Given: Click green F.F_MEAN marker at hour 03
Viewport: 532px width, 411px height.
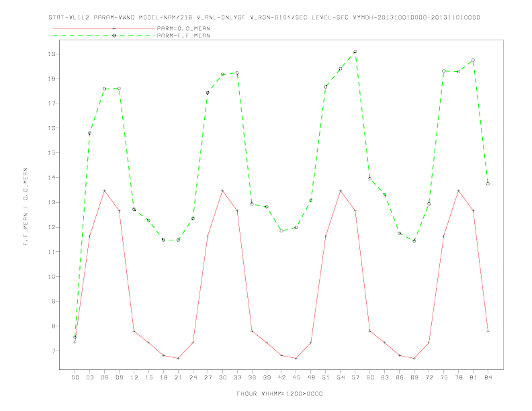Looking at the screenshot, I should (x=89, y=133).
